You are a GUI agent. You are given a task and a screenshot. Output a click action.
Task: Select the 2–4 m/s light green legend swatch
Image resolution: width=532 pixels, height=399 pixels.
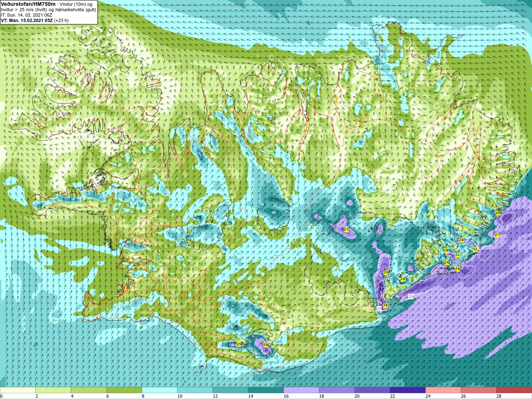pyautogui.click(x=53, y=390)
